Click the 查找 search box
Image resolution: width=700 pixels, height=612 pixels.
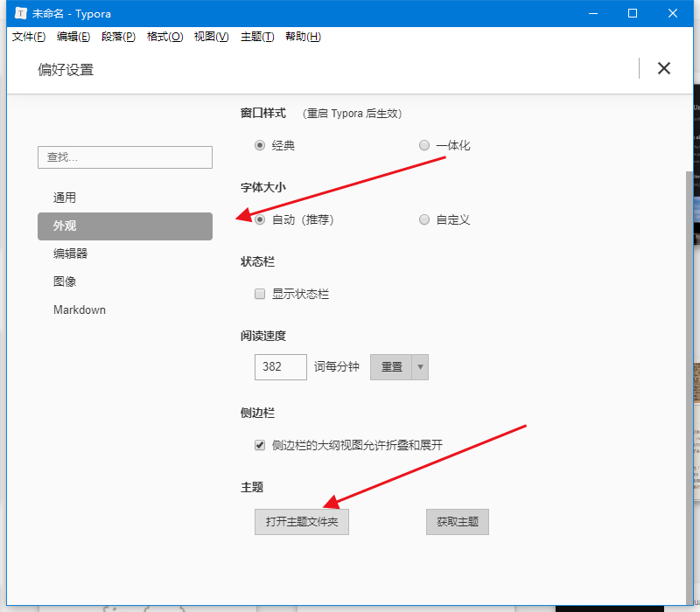(x=124, y=157)
